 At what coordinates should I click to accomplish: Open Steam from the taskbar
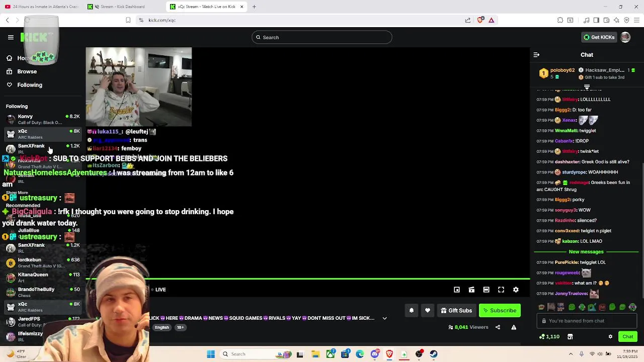click(x=434, y=354)
